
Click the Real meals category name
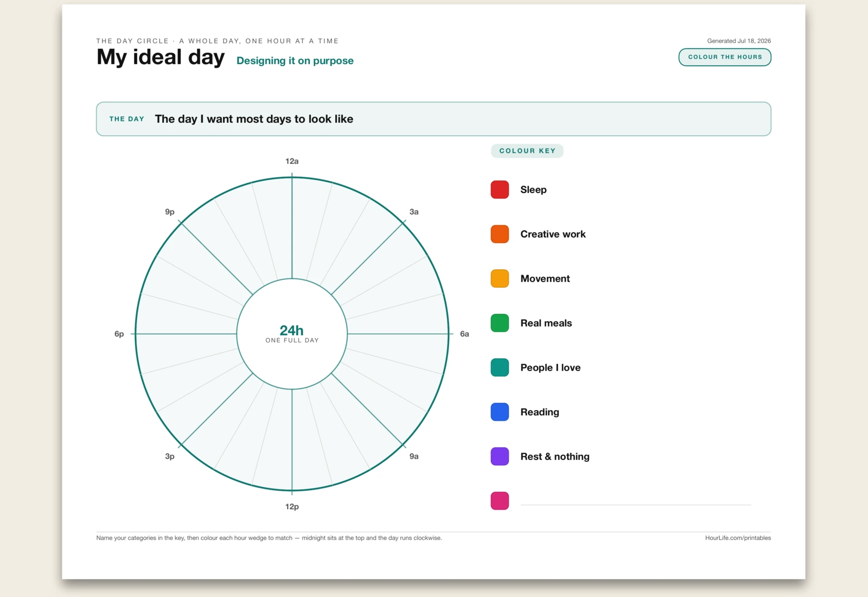click(x=546, y=323)
